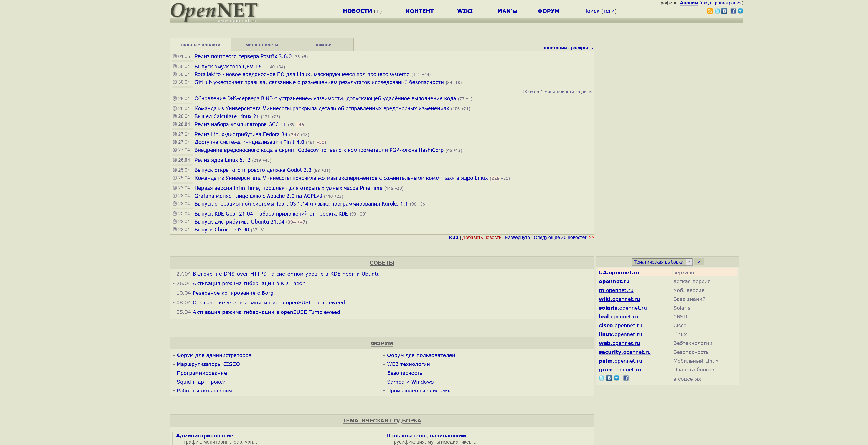Expand news via 'раскрыть' link
The width and height of the screenshot is (868, 445).
(581, 48)
